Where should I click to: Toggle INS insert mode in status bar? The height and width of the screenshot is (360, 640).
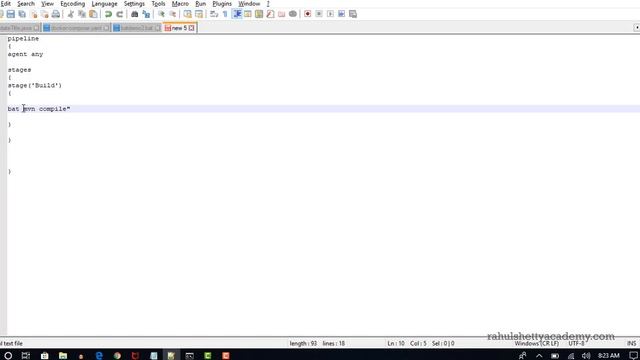coord(631,344)
